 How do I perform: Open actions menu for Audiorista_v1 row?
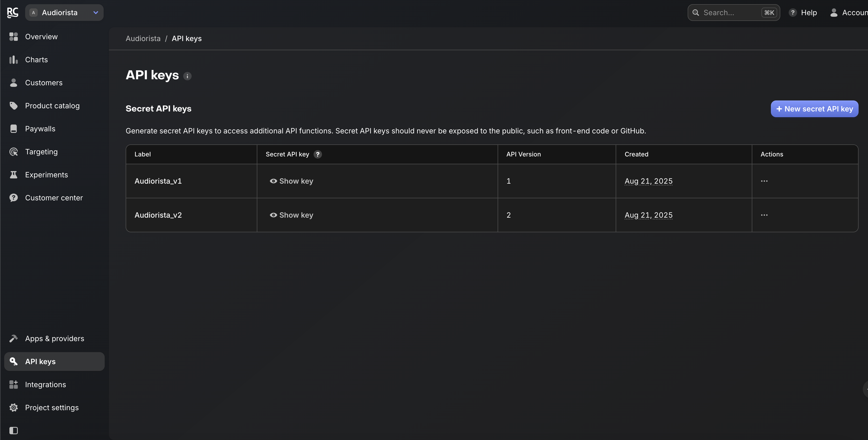pos(764,181)
